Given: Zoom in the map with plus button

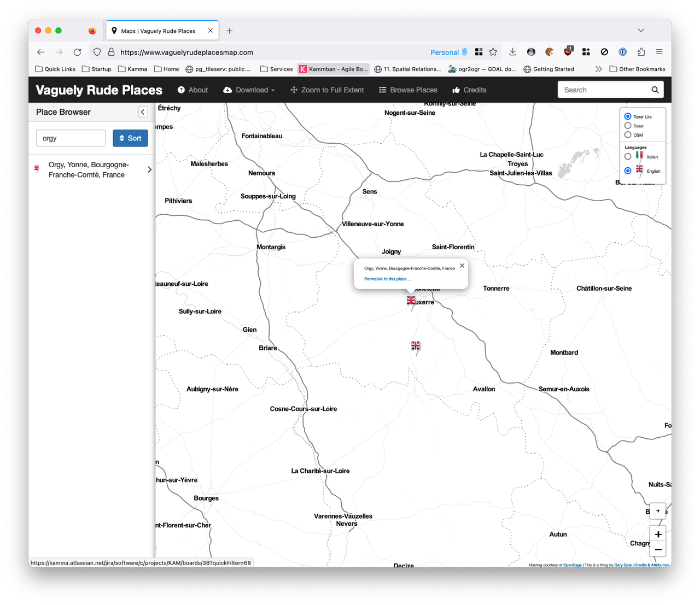Looking at the screenshot, I should pos(658,534).
